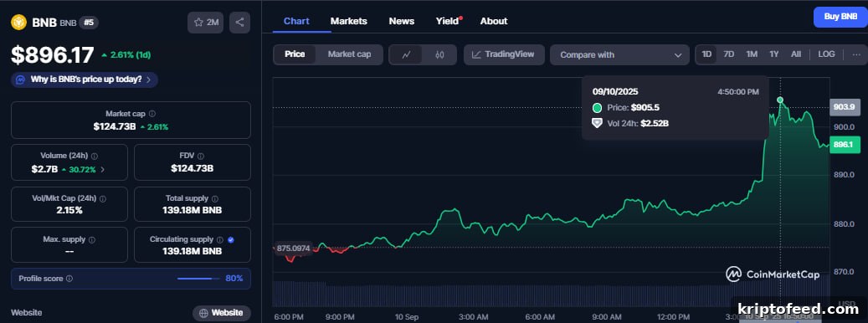868x323 pixels.
Task: Click the Buy BNB button
Action: click(x=840, y=17)
